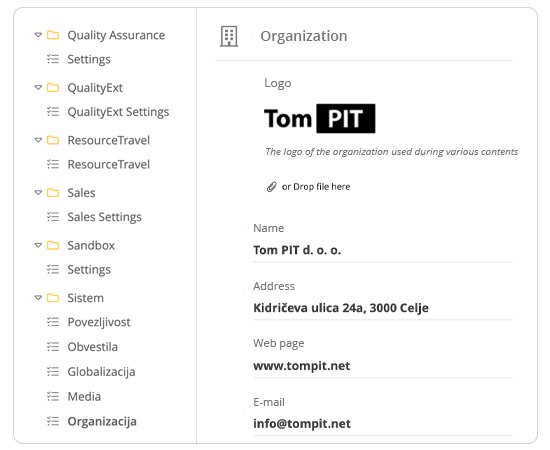Collapse the ResourceTravel folder arrow
Viewport: 550px width, 450px height.
pyautogui.click(x=38, y=140)
